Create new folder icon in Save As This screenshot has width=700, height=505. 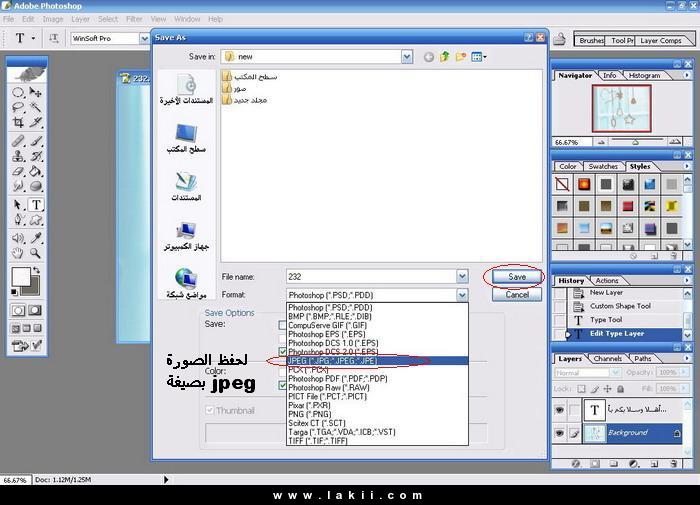tap(461, 57)
